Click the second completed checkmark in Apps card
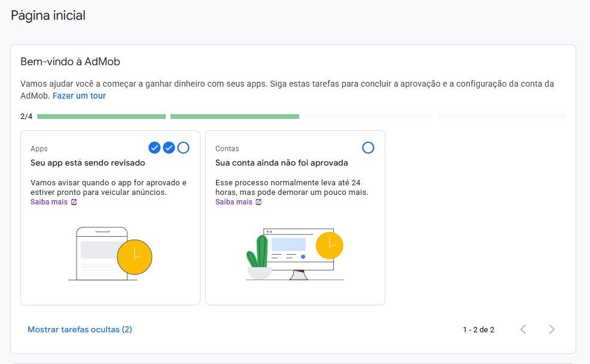The width and height of the screenshot is (590, 364). [x=169, y=148]
